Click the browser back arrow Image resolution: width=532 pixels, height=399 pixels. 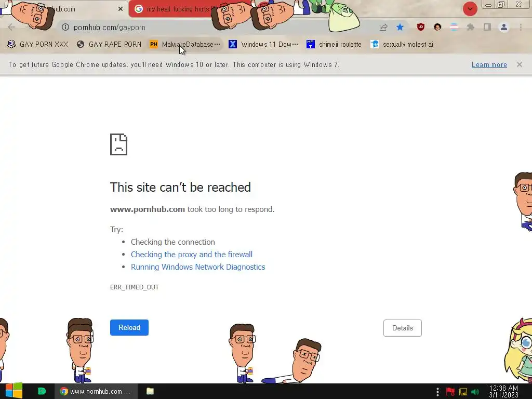pos(11,27)
